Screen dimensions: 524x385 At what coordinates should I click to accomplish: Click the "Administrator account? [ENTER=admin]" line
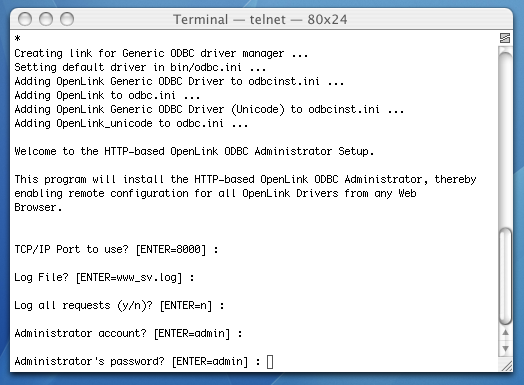[x=128, y=334]
